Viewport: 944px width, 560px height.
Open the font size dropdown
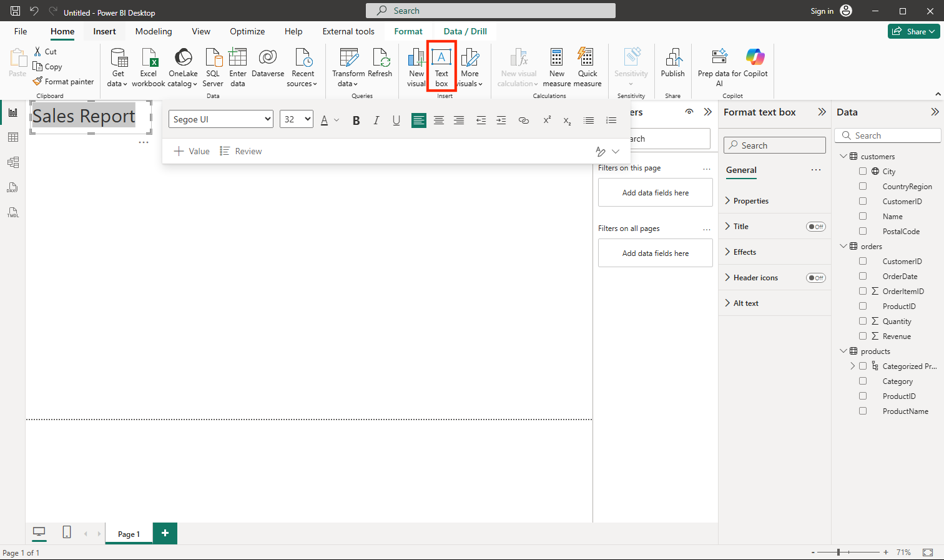coord(297,119)
